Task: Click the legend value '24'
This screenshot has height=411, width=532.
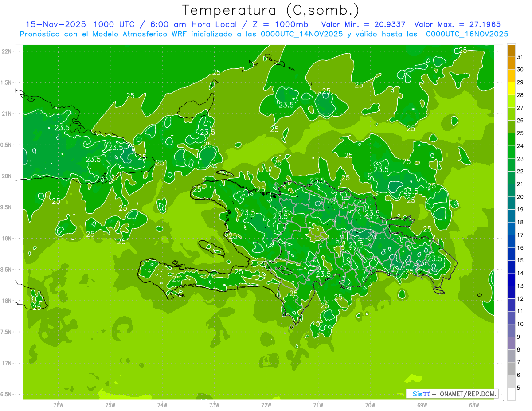Action: [520, 146]
